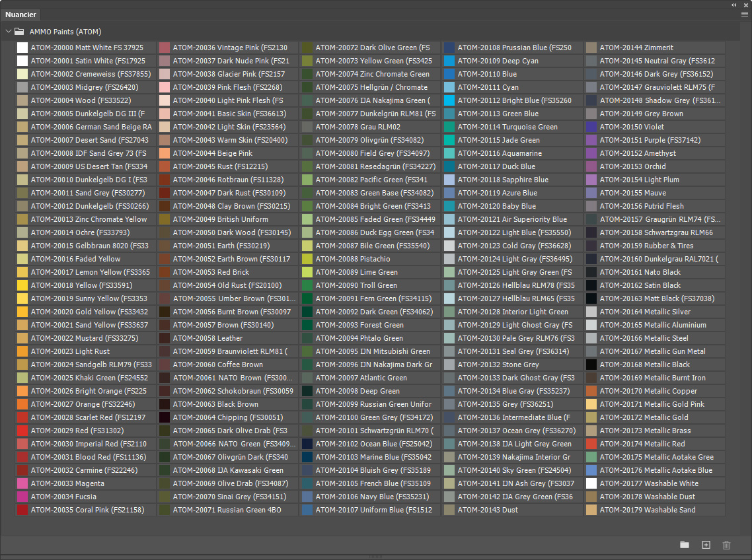752x560 pixels.
Task: Close the Nuancier panel
Action: 746,5
